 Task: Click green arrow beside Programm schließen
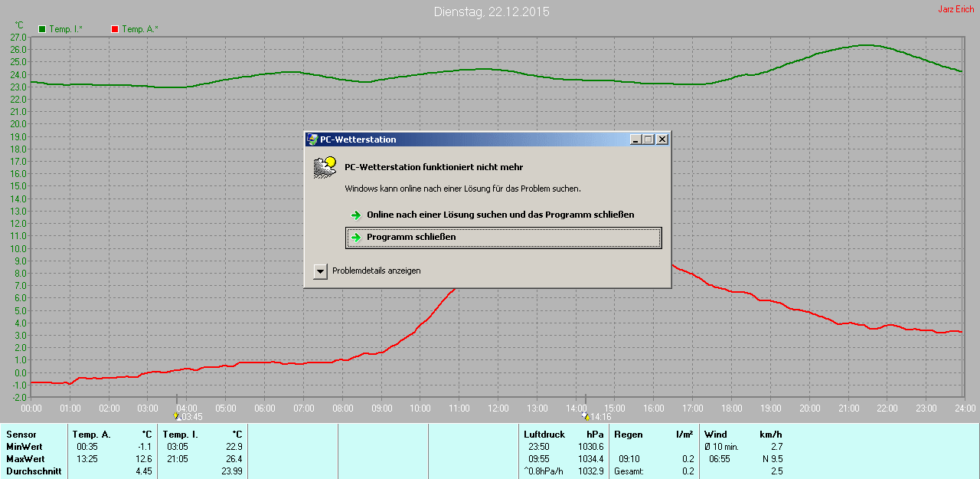coord(356,238)
